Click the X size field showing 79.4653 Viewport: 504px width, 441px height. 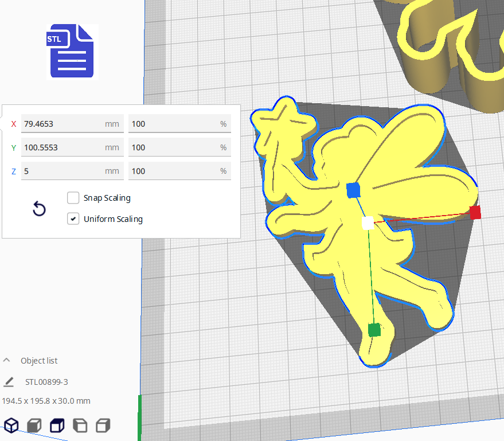click(x=63, y=124)
